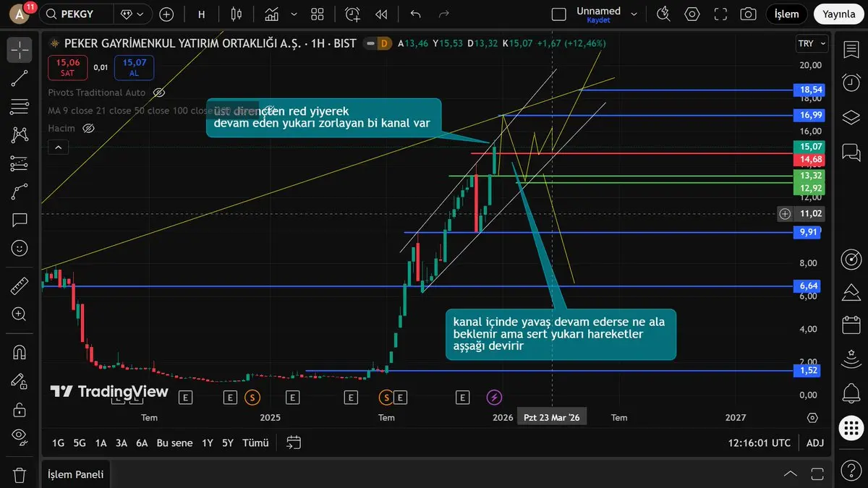Open the quick search icon
The width and height of the screenshot is (868, 488).
click(x=663, y=14)
